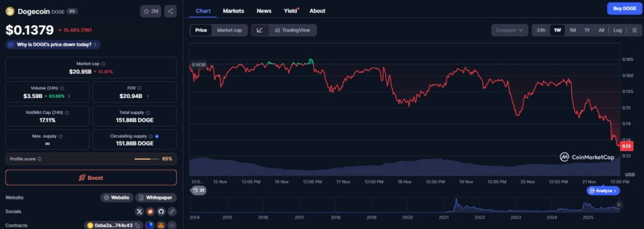The height and width of the screenshot is (229, 644).
Task: Open the share icon button
Action: pos(170,11)
